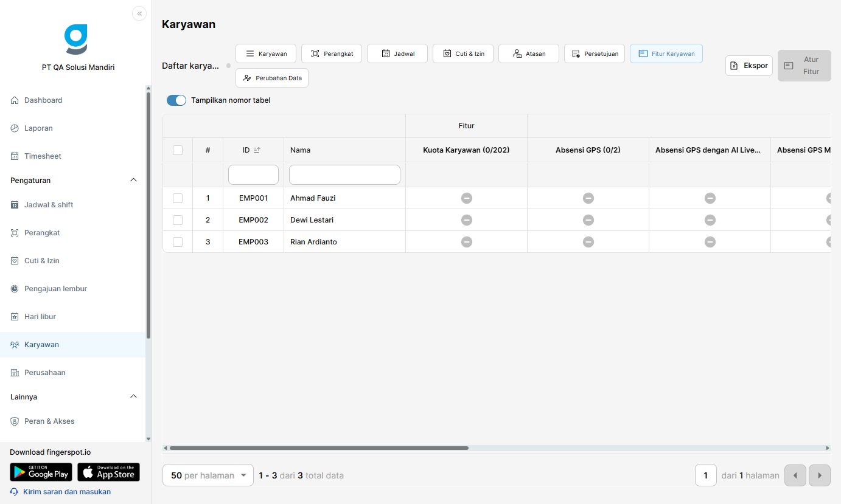Select the Fitur Karyawan tab
The height and width of the screenshot is (504, 841).
[x=666, y=54]
